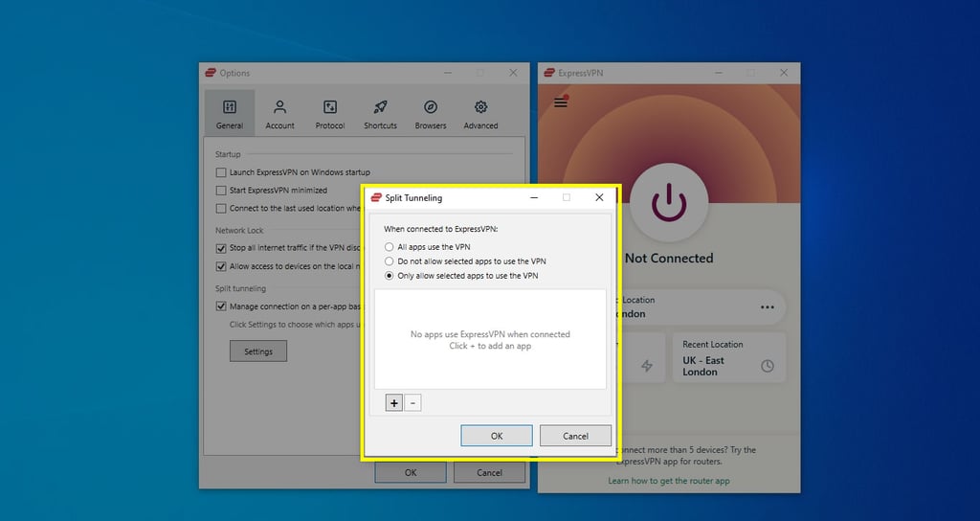Open 'Learn how to get the router app' link
The height and width of the screenshot is (521, 980).
pos(669,481)
